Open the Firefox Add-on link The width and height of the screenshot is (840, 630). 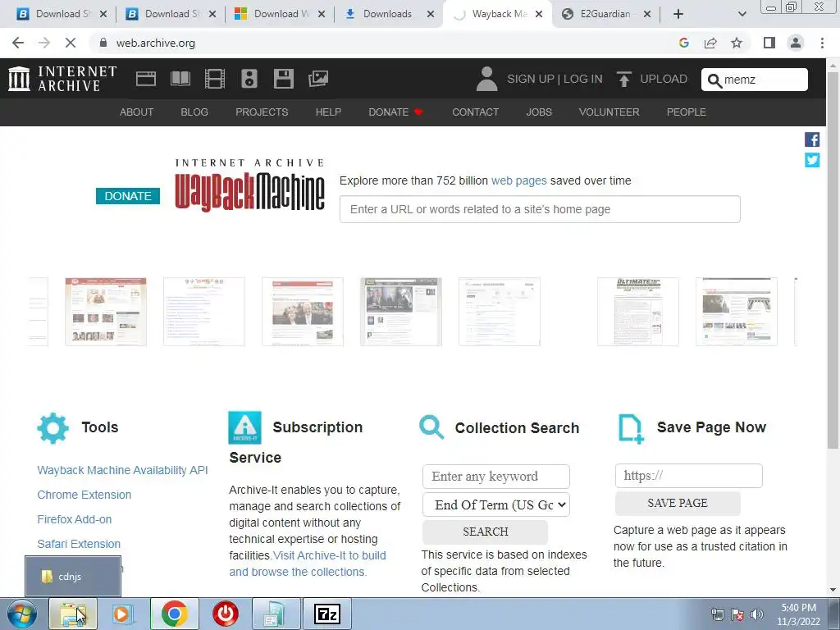[x=75, y=519]
